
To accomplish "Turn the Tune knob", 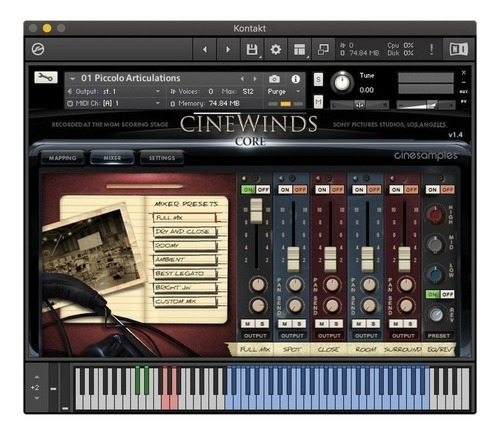I will click(342, 82).
